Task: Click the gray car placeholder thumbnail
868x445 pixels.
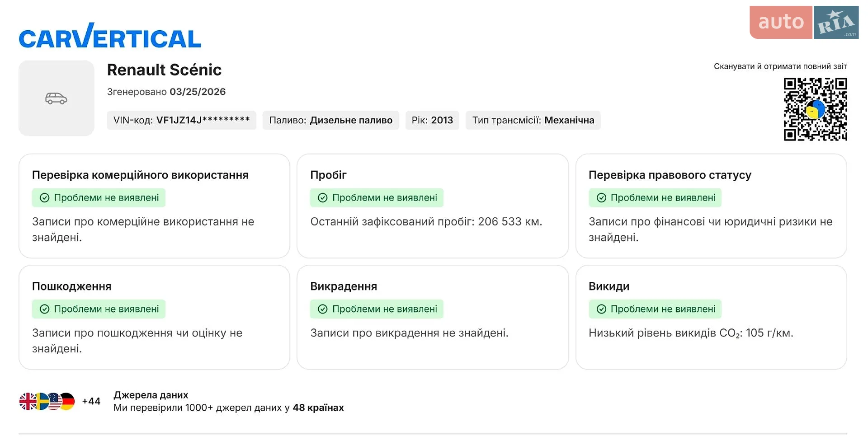Action: click(x=56, y=98)
